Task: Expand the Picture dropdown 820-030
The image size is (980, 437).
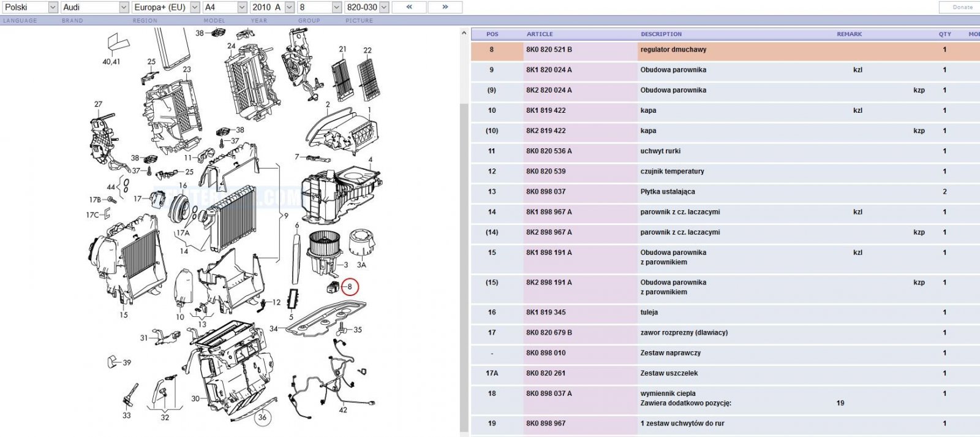Action: point(366,7)
